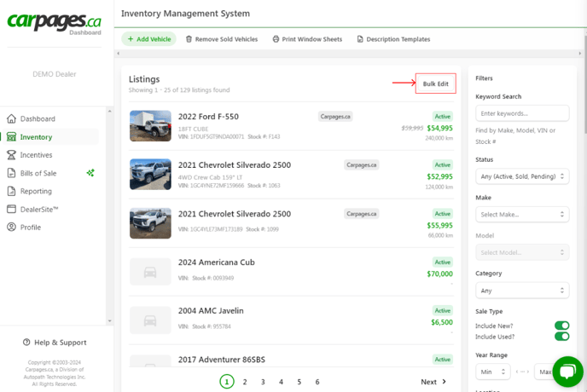Image resolution: width=587 pixels, height=392 pixels.
Task: Click the carpages.ca logo
Action: [x=55, y=21]
